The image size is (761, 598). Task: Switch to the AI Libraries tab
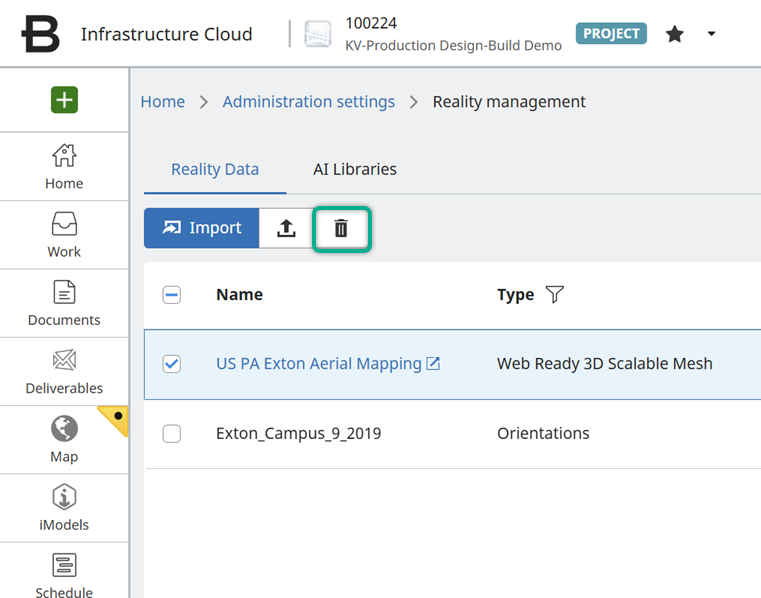pyautogui.click(x=355, y=169)
